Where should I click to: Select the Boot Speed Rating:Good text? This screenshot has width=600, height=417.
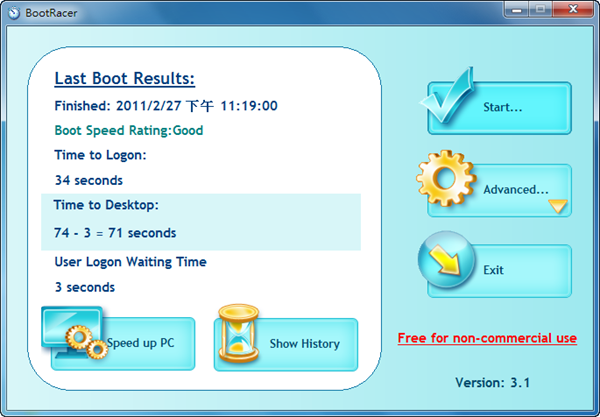(x=129, y=130)
